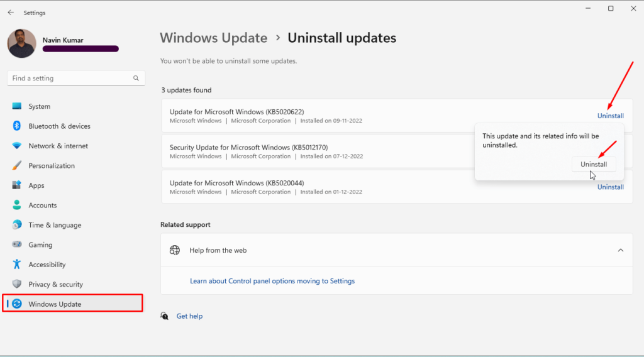Select the Security Update KB5012170 row title

point(249,147)
